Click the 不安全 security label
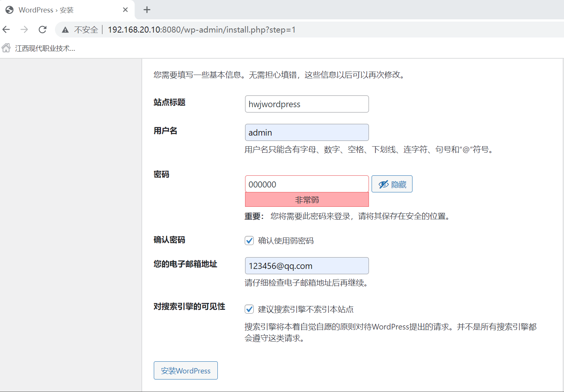 coord(86,30)
